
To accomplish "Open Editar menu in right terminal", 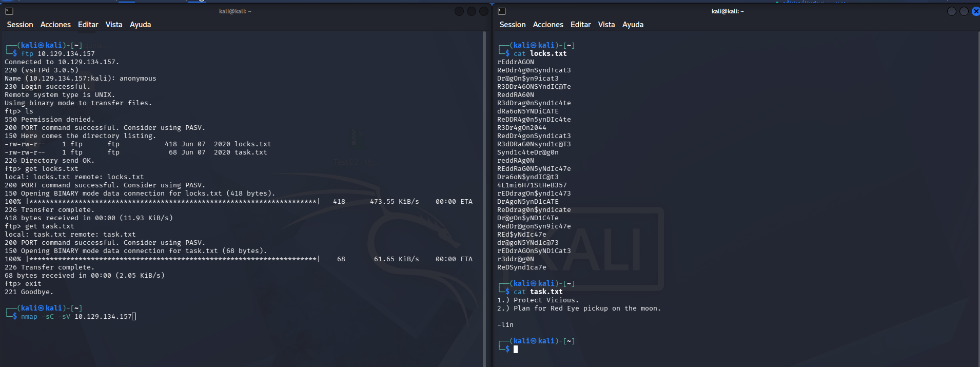I will [581, 25].
